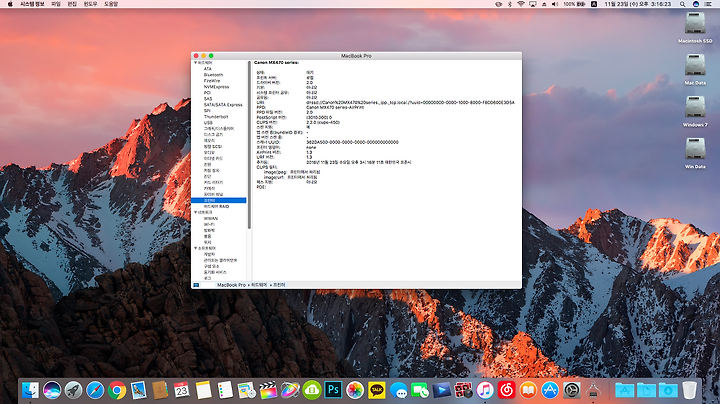This screenshot has width=720, height=404.
Task: Select SATA/SATA Express in sidebar
Action: click(x=223, y=105)
